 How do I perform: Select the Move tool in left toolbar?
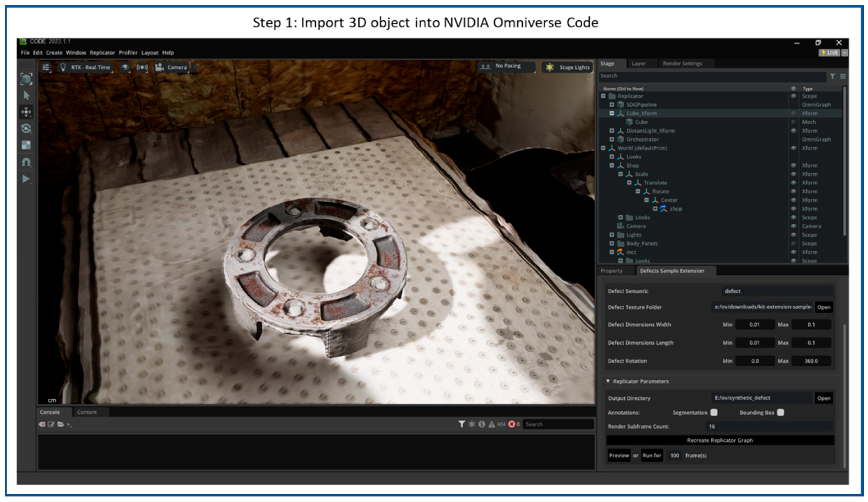point(26,112)
